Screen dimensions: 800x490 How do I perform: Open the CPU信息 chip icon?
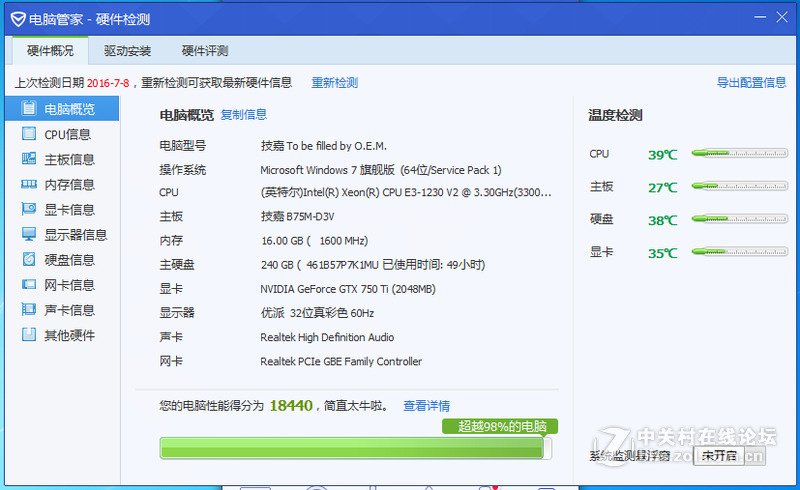[29, 134]
